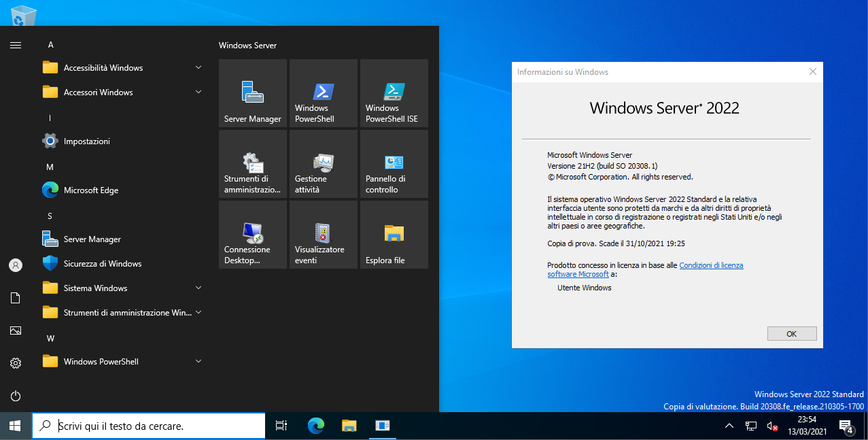
Task: Open Sicurezza di Windows from the app list
Action: tap(122, 264)
